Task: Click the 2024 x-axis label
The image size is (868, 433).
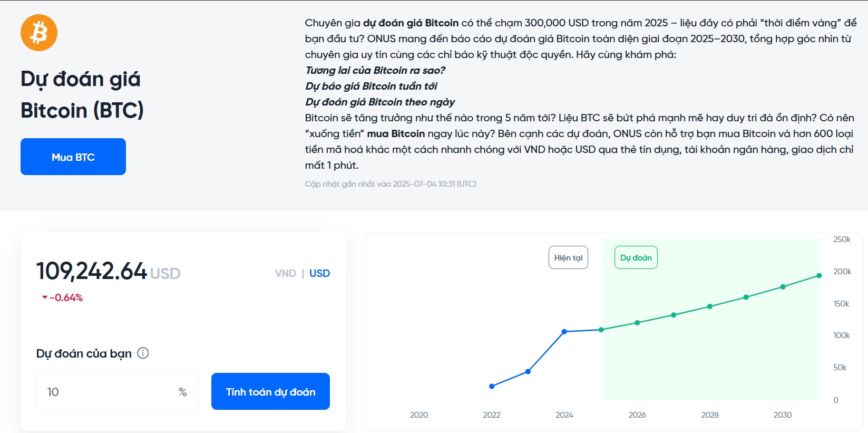Action: pos(564,415)
